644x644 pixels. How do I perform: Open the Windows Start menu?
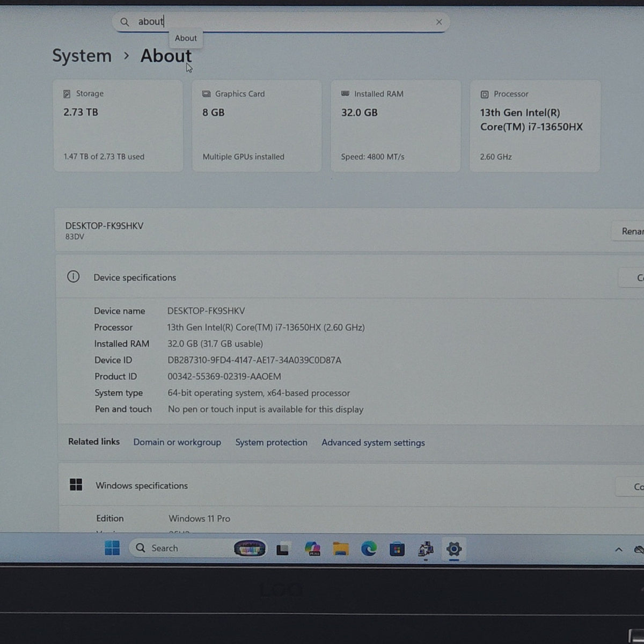coord(112,548)
